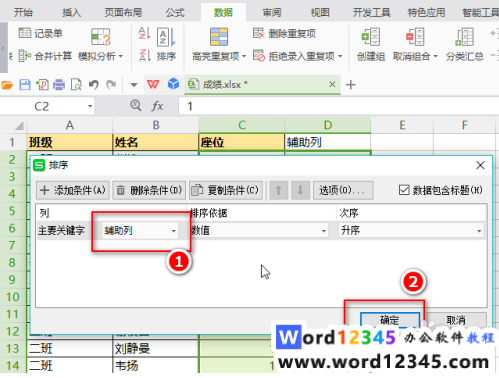The image size is (499, 378).
Task: Toggle 数据包含标题(H) checkbox
Action: coord(404,190)
